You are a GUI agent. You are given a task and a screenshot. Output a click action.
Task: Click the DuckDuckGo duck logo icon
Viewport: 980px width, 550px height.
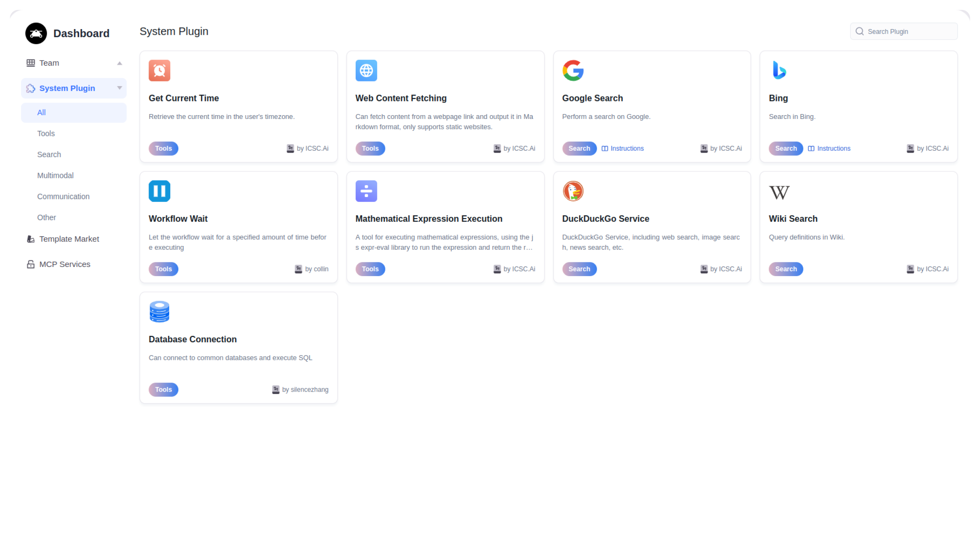(x=573, y=191)
